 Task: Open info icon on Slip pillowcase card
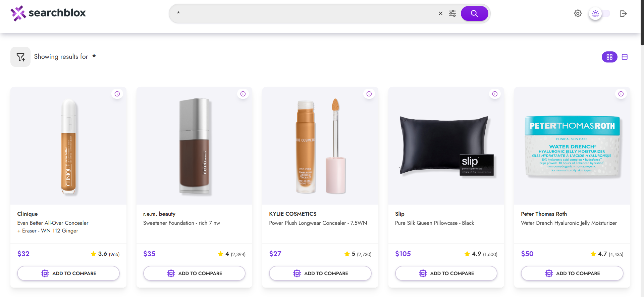pos(495,94)
